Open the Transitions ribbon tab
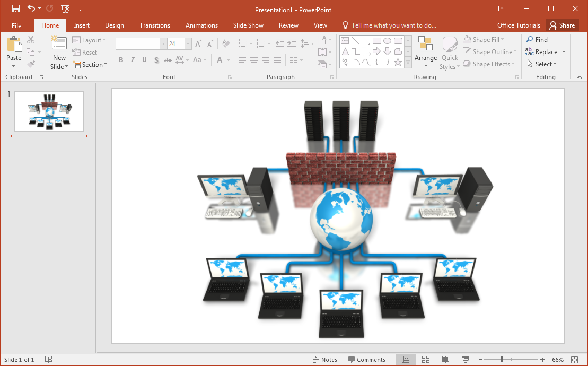 tap(155, 25)
